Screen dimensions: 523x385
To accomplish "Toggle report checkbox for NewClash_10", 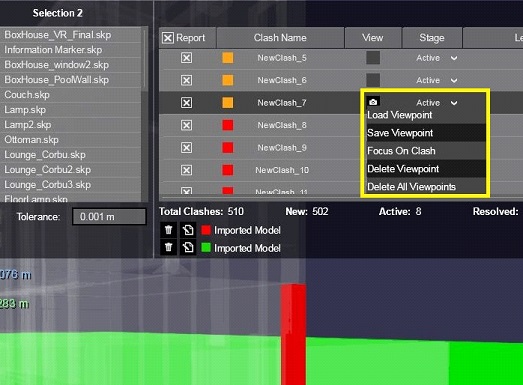I will coord(186,170).
